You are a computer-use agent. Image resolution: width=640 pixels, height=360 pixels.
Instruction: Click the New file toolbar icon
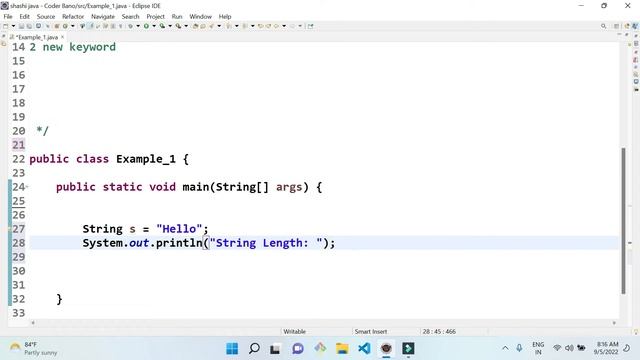click(x=5, y=26)
